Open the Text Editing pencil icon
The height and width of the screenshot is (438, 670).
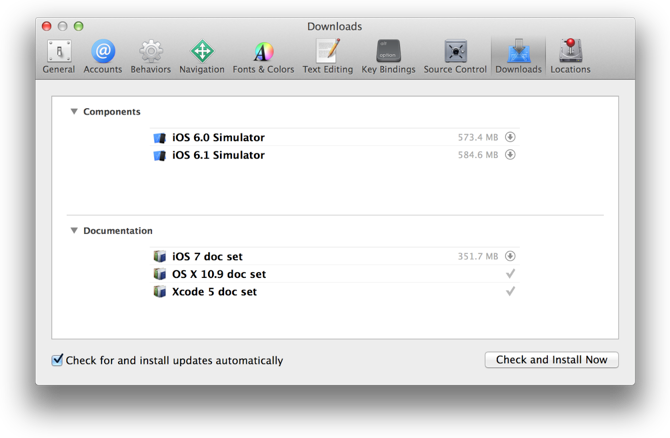(328, 51)
